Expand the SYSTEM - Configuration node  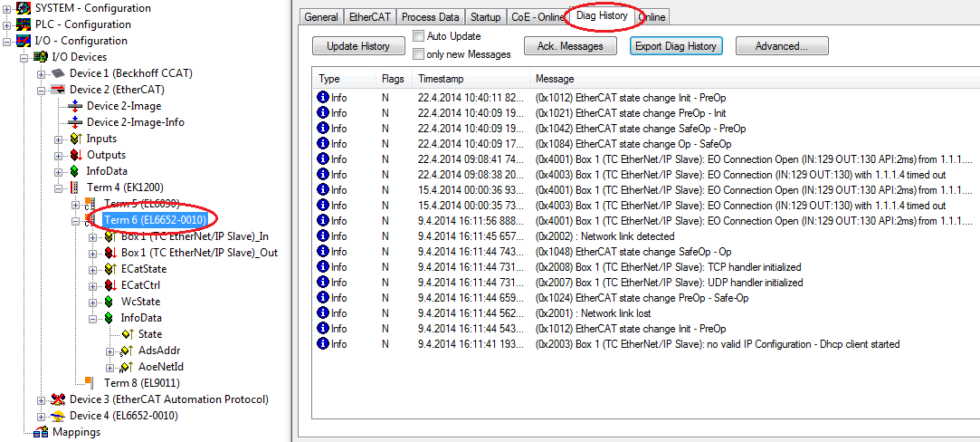click(x=7, y=9)
